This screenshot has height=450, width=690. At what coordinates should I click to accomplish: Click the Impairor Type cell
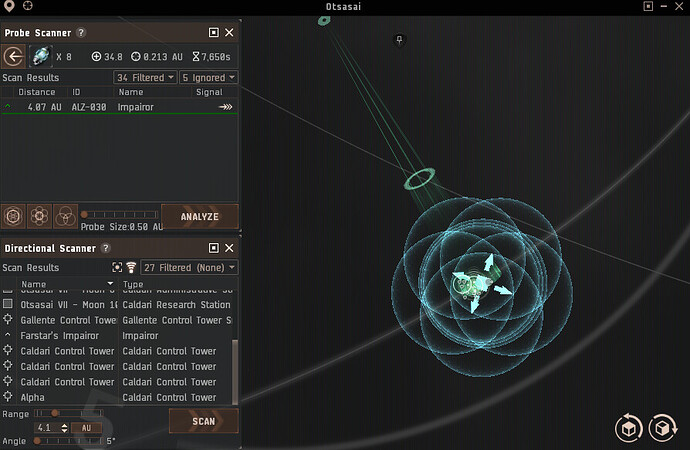(140, 336)
